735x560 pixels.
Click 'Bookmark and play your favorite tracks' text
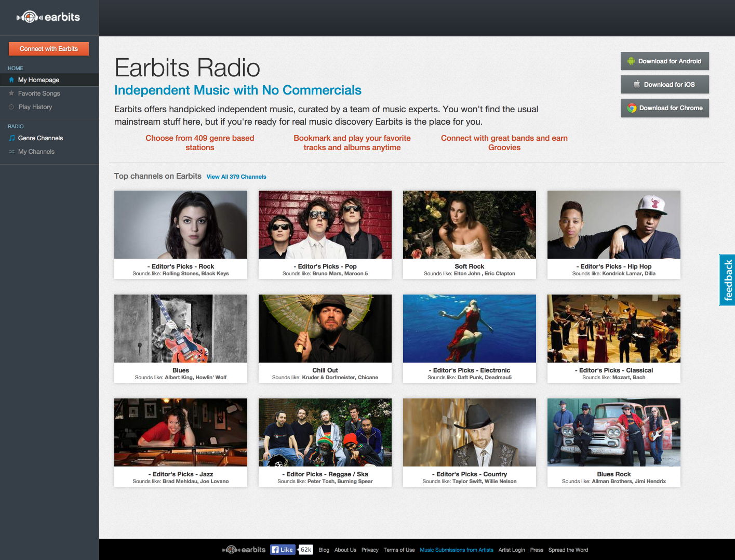click(x=352, y=143)
